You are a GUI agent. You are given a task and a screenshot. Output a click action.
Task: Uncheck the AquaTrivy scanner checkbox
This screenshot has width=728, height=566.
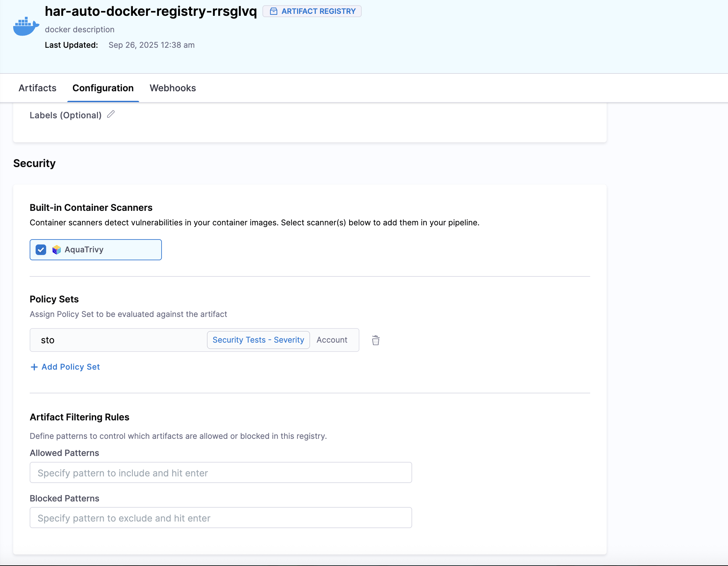pyautogui.click(x=41, y=249)
